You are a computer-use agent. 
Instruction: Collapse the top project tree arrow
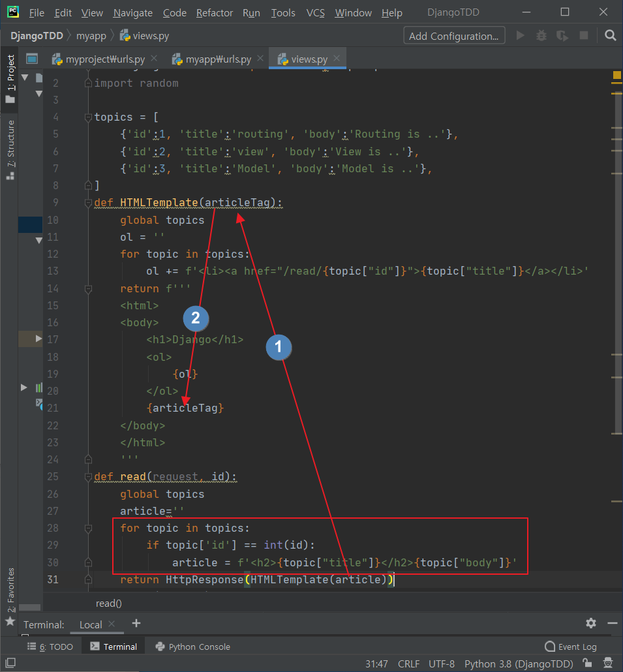(x=25, y=78)
